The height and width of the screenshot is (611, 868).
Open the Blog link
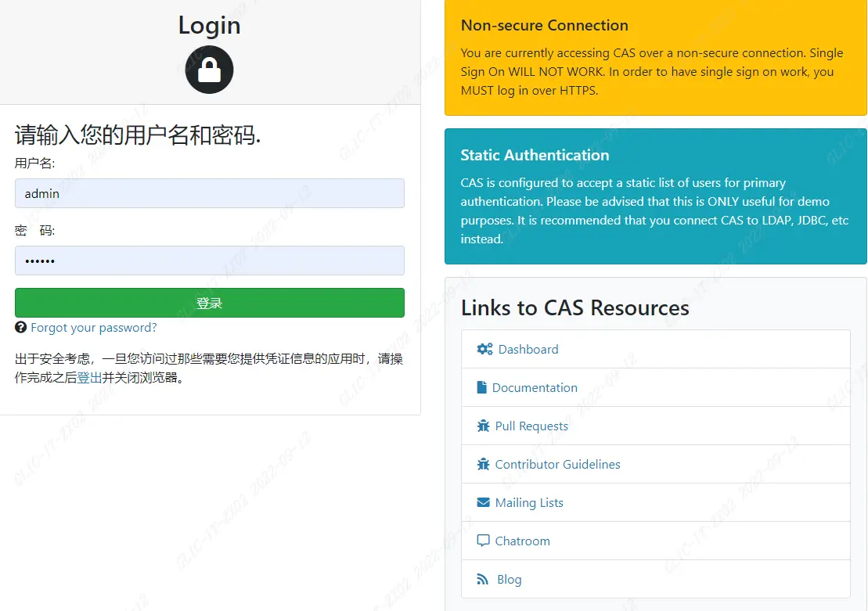coord(509,579)
